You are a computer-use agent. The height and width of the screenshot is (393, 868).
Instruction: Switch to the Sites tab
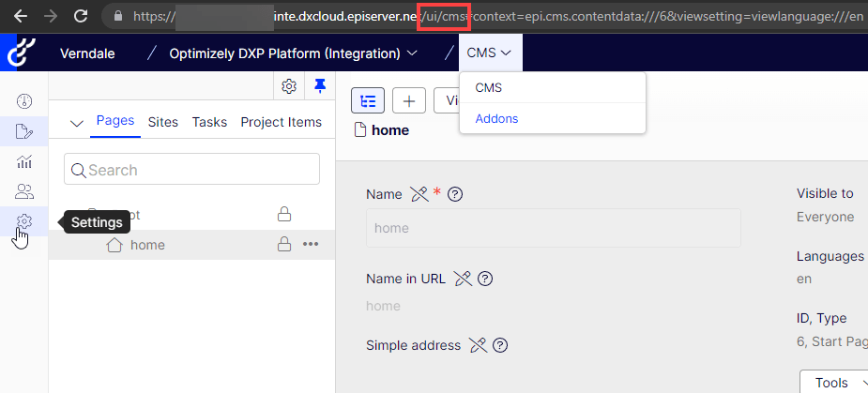(x=163, y=122)
